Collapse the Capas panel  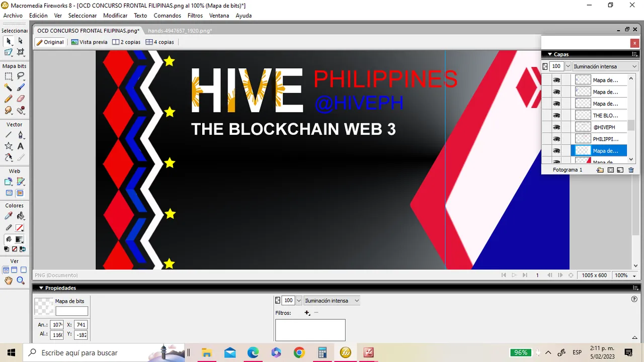(x=550, y=54)
